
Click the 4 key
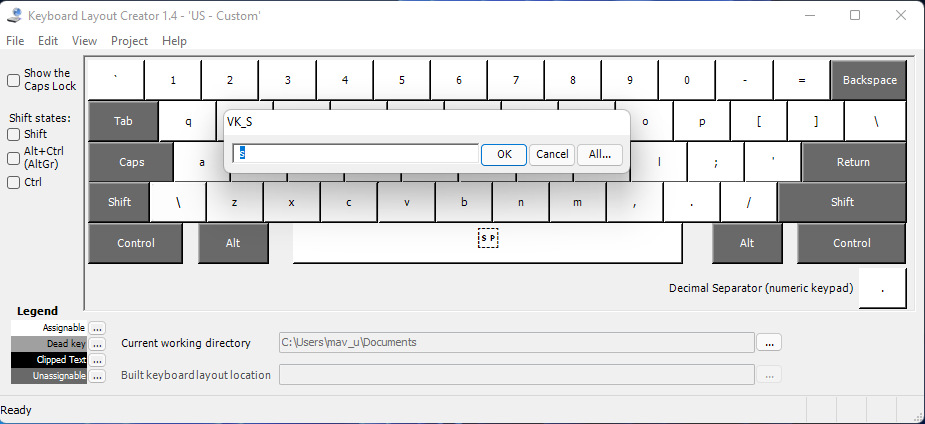coord(345,80)
